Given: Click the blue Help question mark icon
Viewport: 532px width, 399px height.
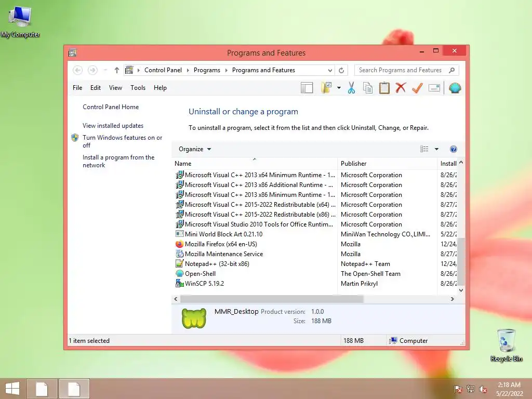Looking at the screenshot, I should (x=453, y=149).
